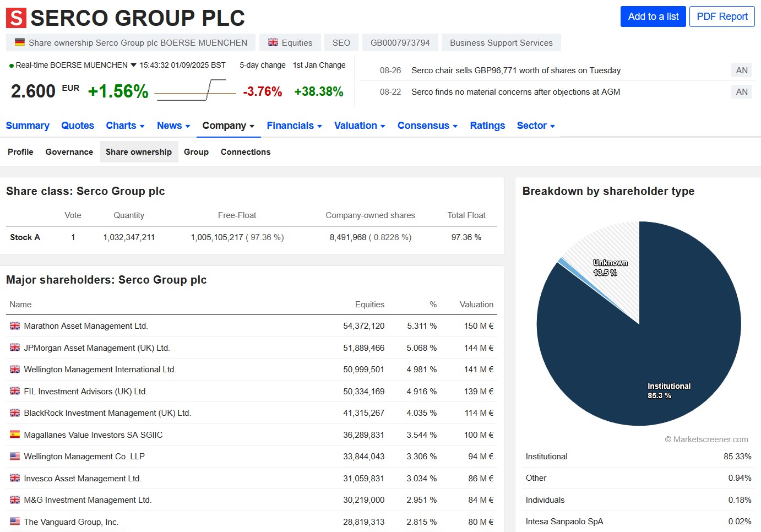
Task: Switch to the Ratings tab
Action: [x=487, y=126]
